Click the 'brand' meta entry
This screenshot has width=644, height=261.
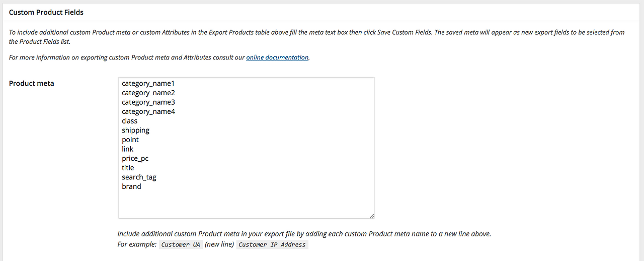(x=131, y=186)
